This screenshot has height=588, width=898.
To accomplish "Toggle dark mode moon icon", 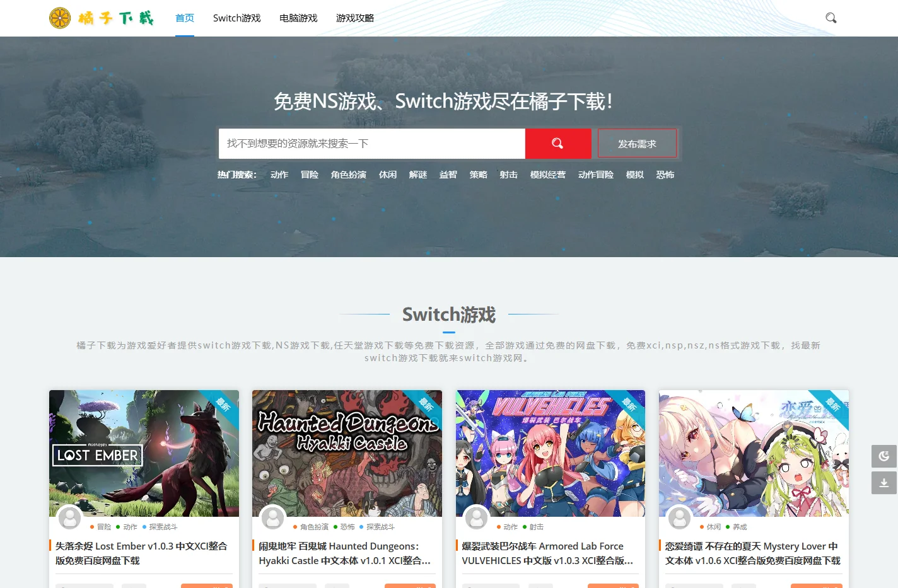I will tap(884, 456).
